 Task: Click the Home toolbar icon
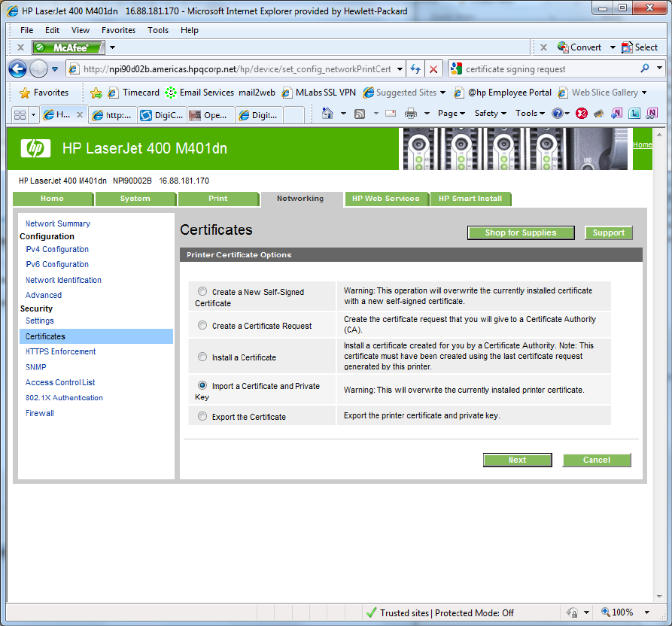tap(327, 113)
